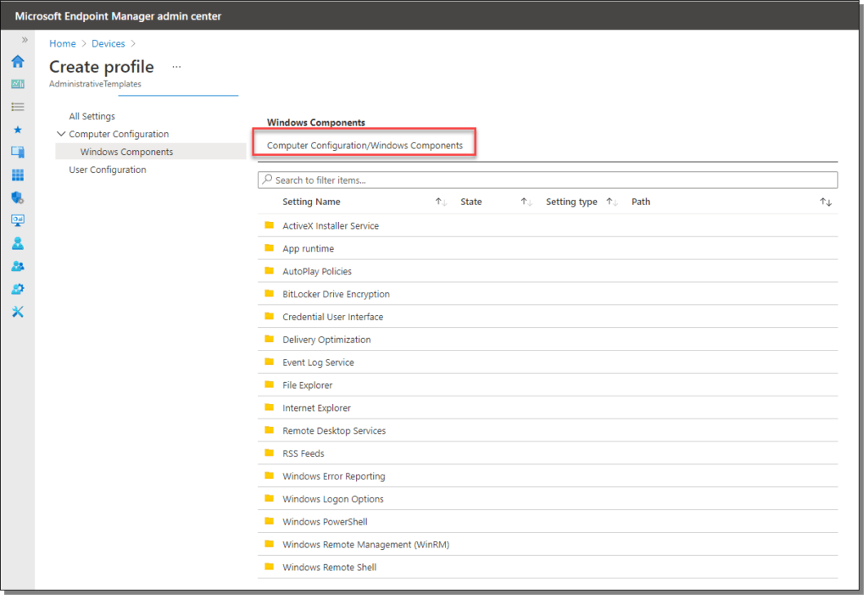
Task: Click the sidebar expand chevron at top
Action: 24,38
